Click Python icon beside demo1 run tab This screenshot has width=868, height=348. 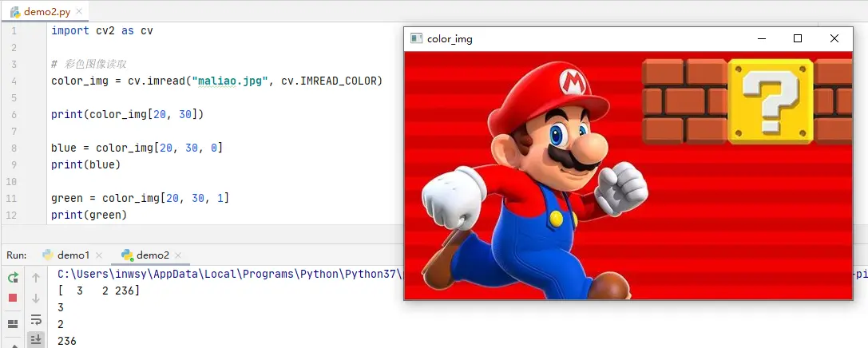click(x=48, y=255)
